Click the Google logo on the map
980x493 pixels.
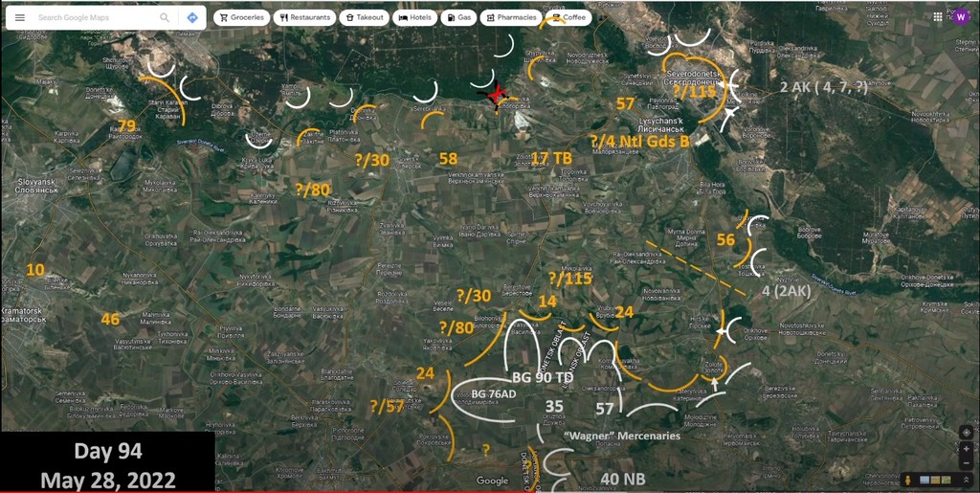coord(492,481)
